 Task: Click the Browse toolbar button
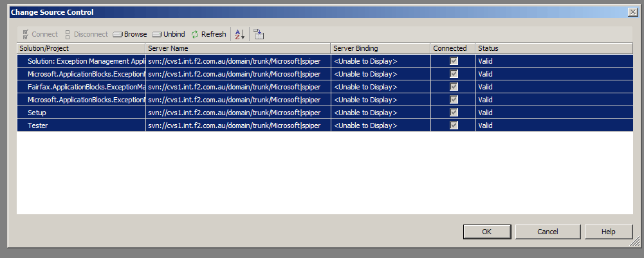pyautogui.click(x=130, y=34)
